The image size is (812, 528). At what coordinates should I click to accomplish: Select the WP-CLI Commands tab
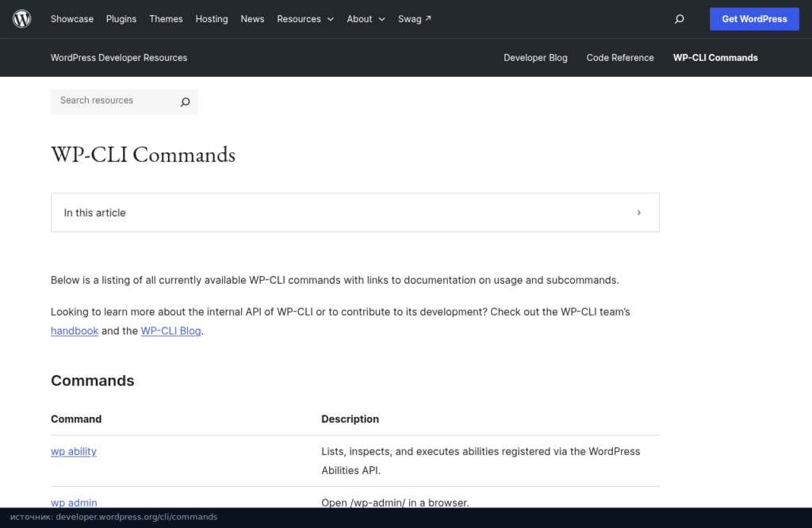point(715,57)
